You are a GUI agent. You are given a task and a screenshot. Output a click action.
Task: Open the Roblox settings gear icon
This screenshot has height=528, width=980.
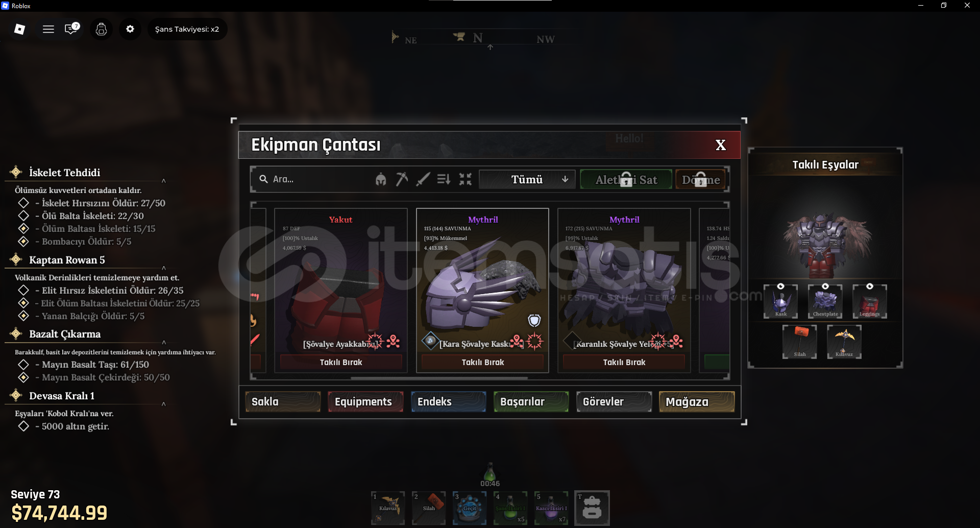tap(130, 29)
